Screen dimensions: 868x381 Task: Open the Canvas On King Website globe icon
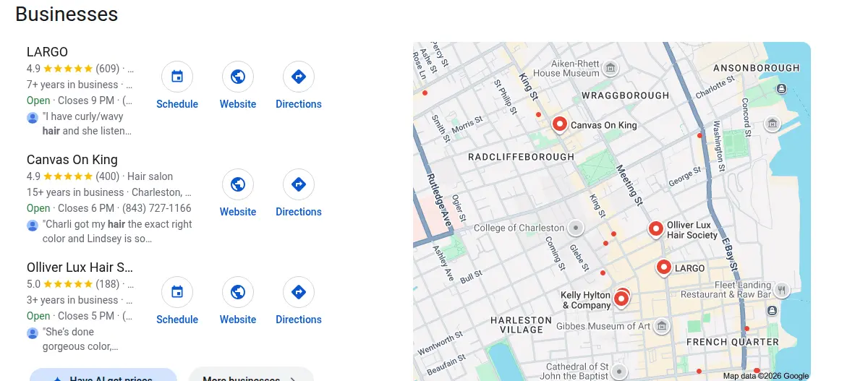pyautogui.click(x=238, y=184)
